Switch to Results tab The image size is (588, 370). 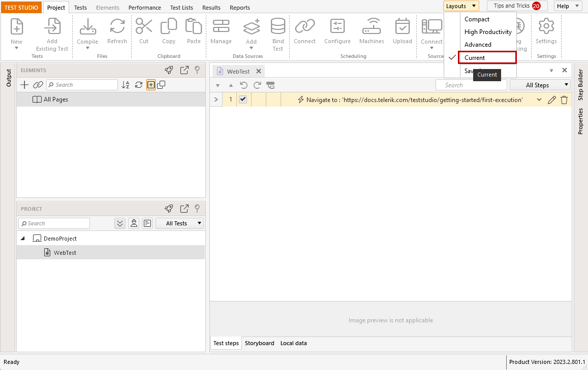(211, 8)
